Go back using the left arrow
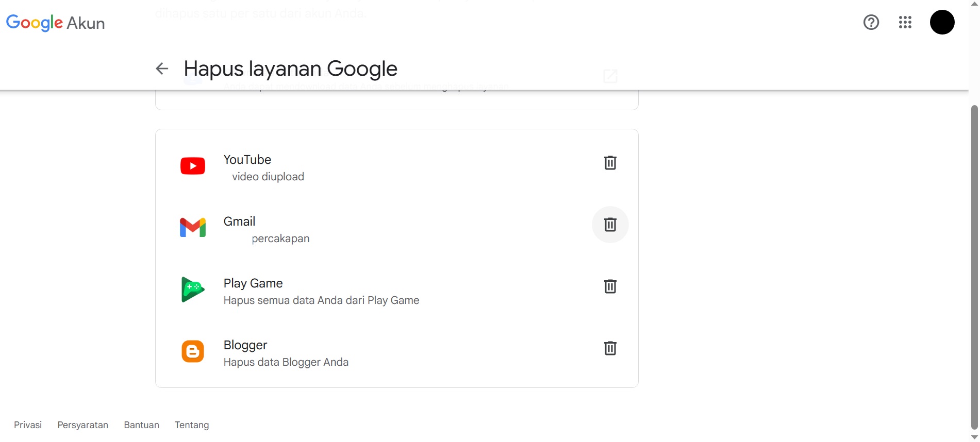The image size is (980, 442). pyautogui.click(x=162, y=69)
